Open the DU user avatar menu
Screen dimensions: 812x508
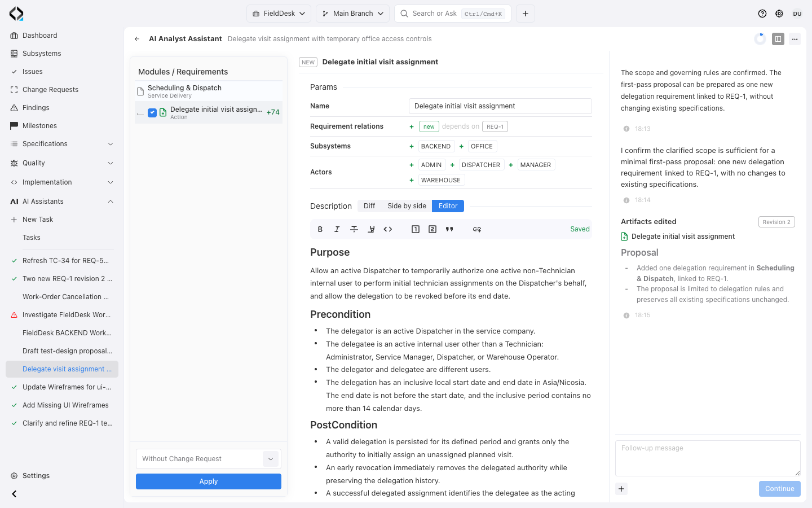click(x=797, y=14)
